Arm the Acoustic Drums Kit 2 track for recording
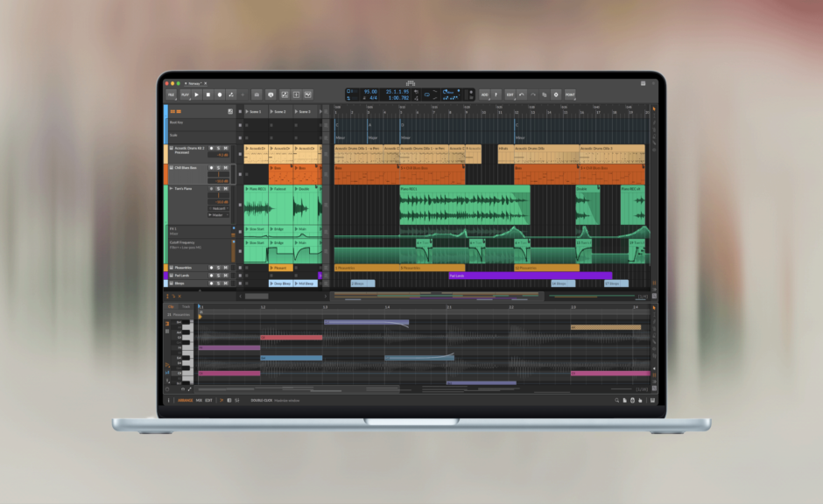 [x=209, y=148]
